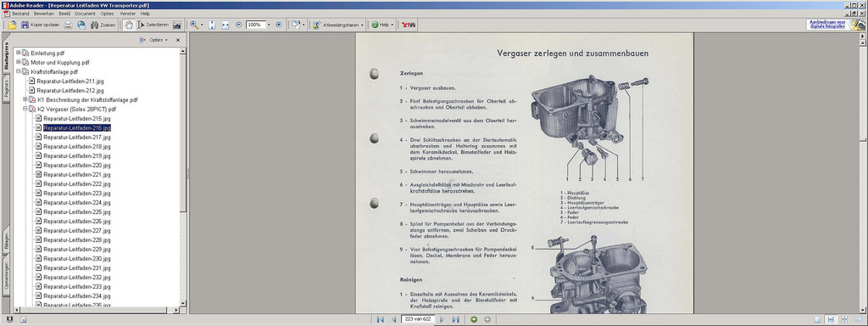Click the rotate page view icon

click(296, 25)
